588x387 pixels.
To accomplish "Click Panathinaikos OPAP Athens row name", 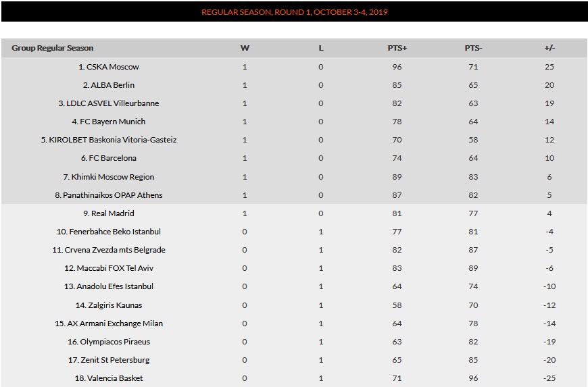I will pyautogui.click(x=109, y=195).
